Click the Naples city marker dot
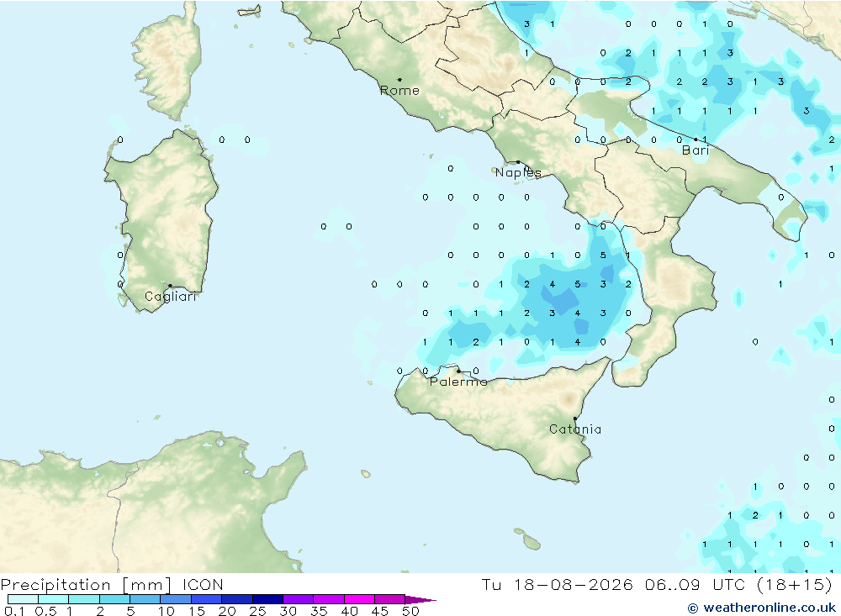The width and height of the screenshot is (841, 616). coord(518,162)
